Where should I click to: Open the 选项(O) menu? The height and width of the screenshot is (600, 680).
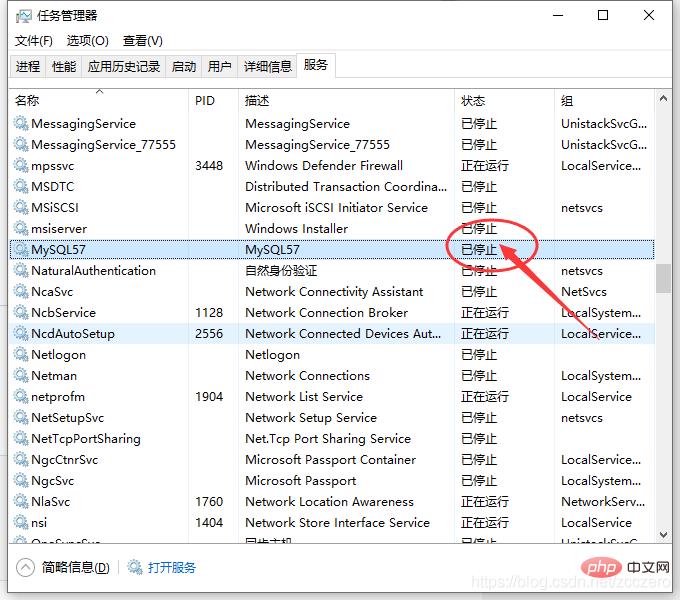click(87, 40)
